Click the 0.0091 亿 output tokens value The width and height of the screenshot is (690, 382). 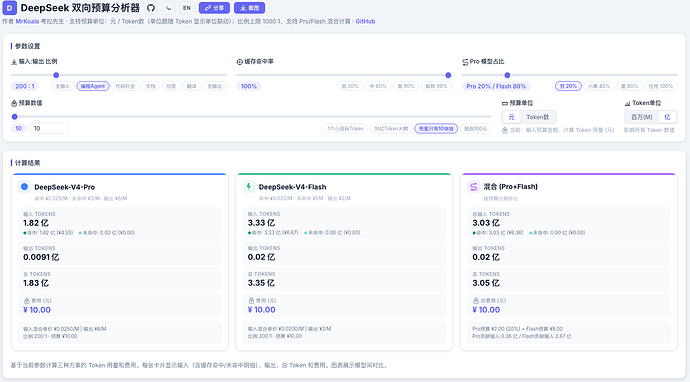coord(41,257)
